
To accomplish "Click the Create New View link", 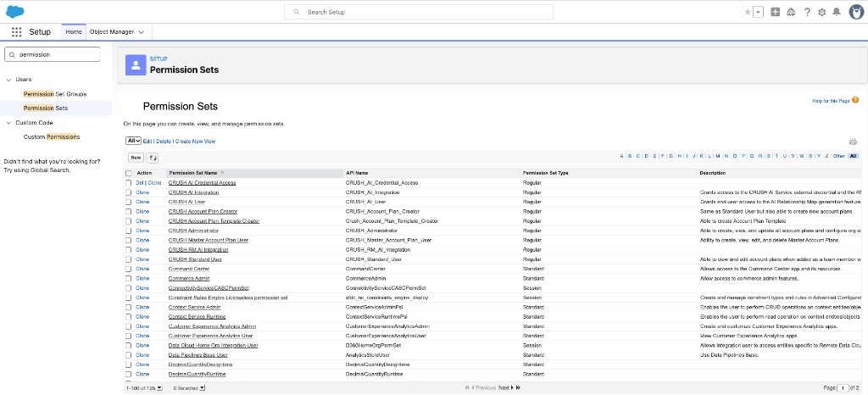I will [196, 142].
